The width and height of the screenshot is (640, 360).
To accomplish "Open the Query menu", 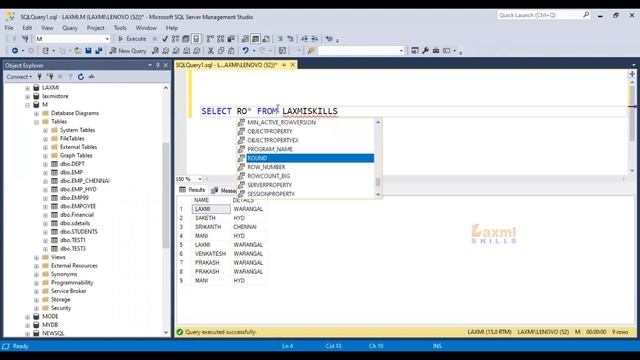I will [x=70, y=28].
